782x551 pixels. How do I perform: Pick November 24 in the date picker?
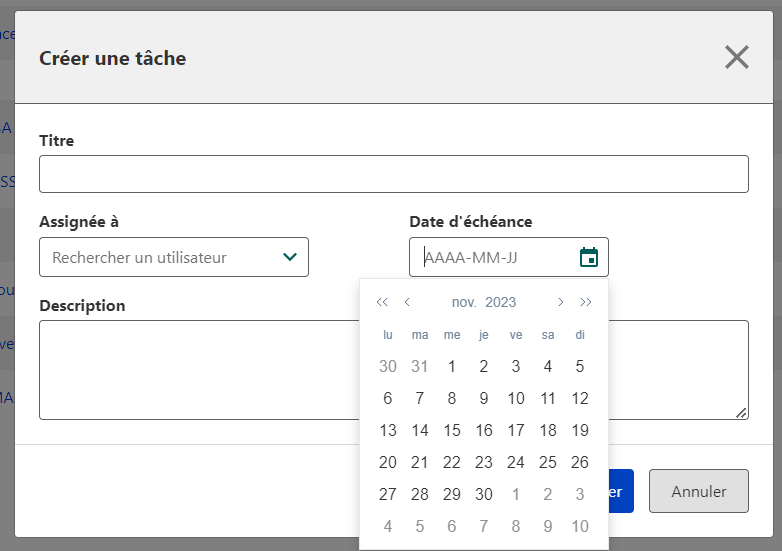pyautogui.click(x=516, y=462)
